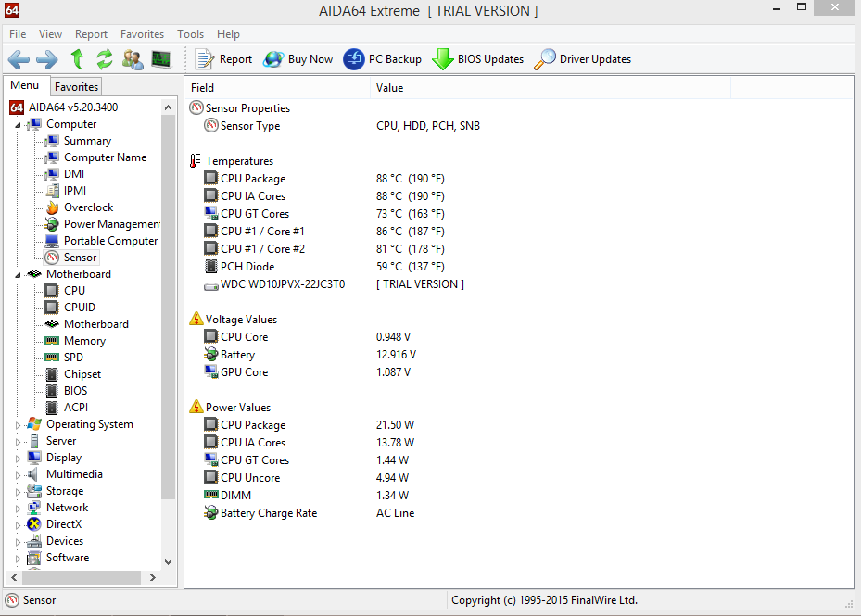Expand the Server tree node

click(18, 442)
